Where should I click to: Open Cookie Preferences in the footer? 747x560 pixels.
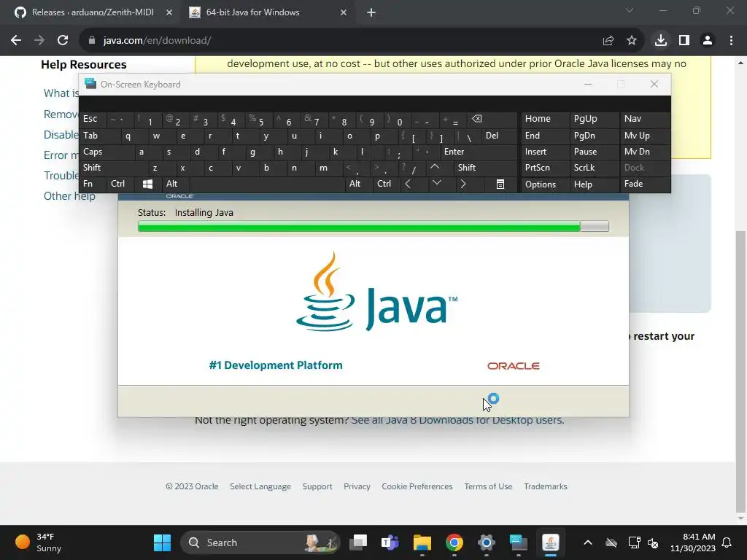click(x=417, y=486)
